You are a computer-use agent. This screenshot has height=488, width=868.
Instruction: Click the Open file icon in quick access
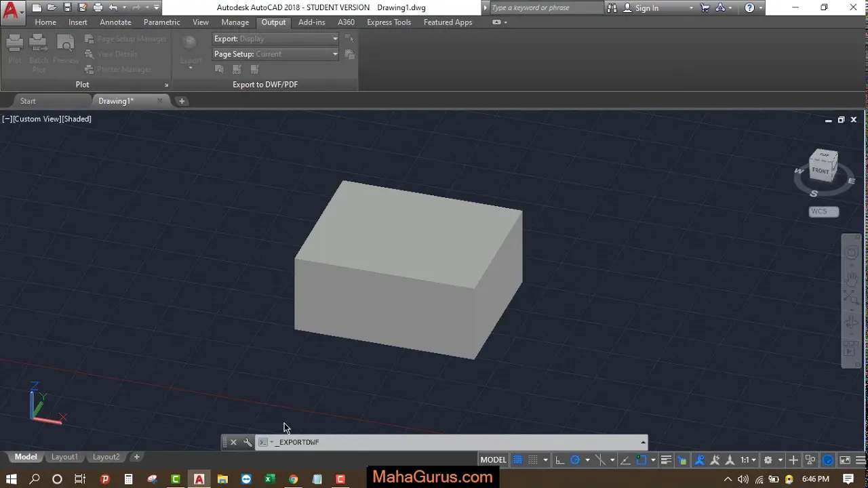click(x=52, y=8)
